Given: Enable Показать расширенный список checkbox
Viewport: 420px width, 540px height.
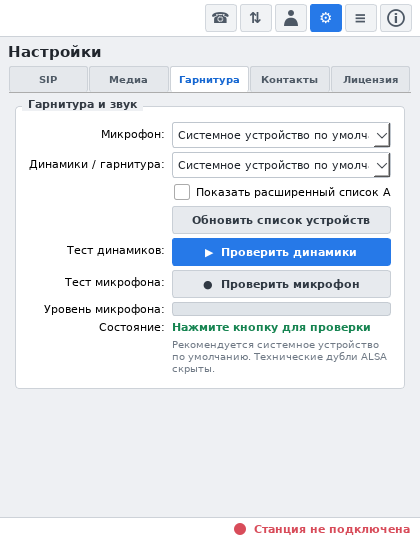Looking at the screenshot, I should 182,192.
